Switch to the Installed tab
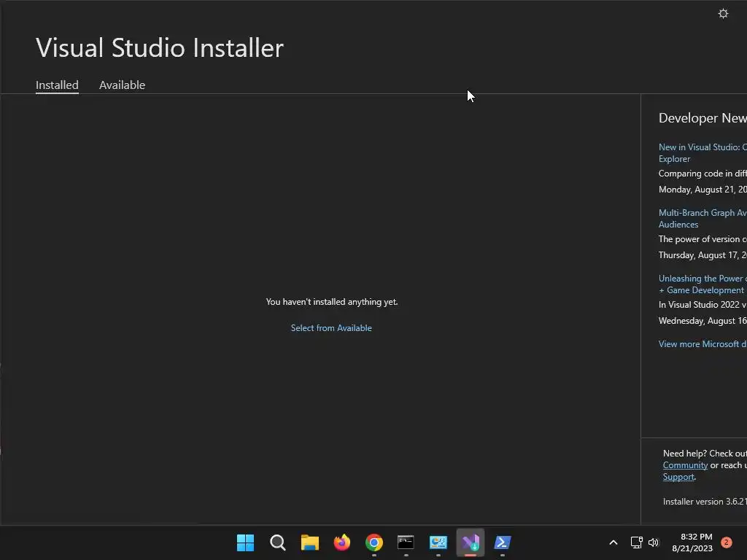Screen dimensions: 747x560 (x=57, y=85)
